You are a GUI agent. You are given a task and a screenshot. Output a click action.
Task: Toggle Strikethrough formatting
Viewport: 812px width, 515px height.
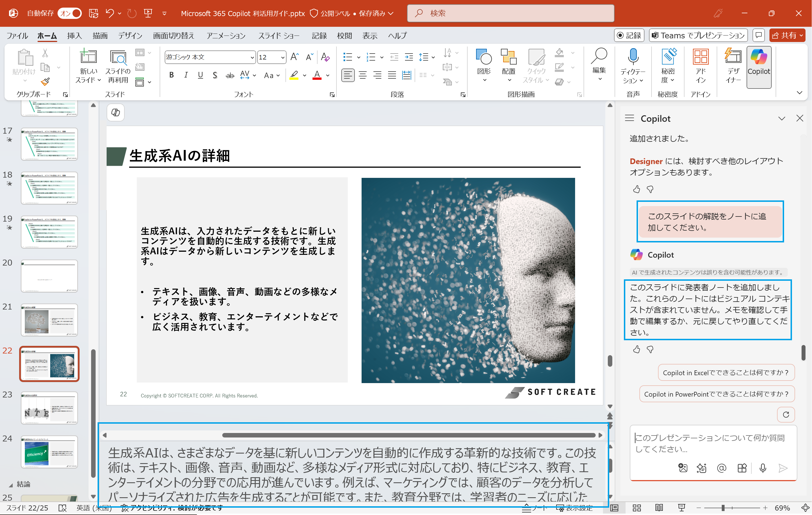[230, 75]
